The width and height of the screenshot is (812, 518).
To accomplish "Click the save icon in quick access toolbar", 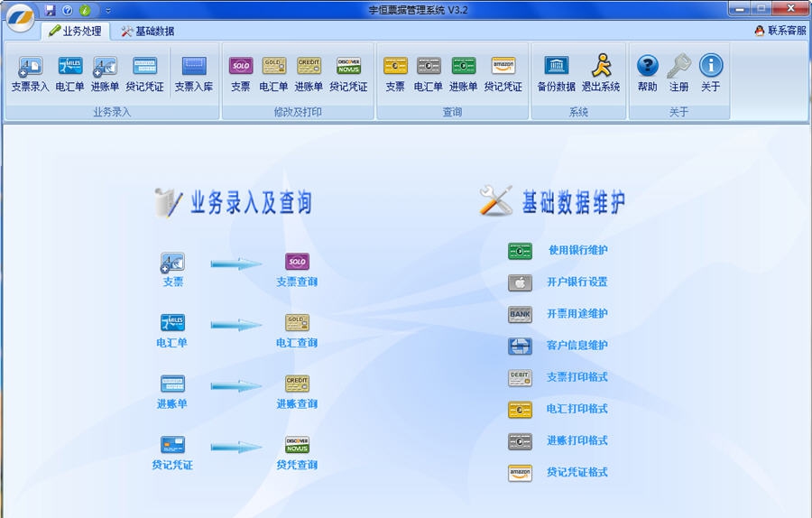I will (51, 10).
